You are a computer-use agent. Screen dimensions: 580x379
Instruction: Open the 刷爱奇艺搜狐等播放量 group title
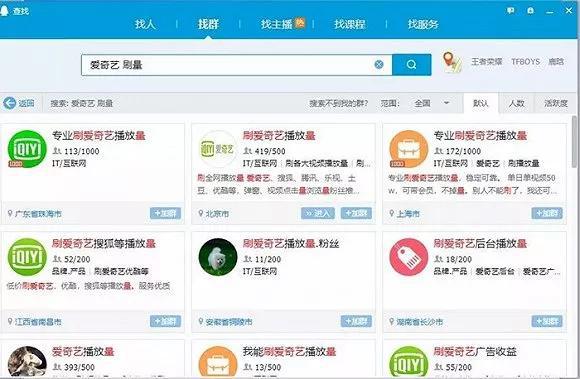[104, 244]
